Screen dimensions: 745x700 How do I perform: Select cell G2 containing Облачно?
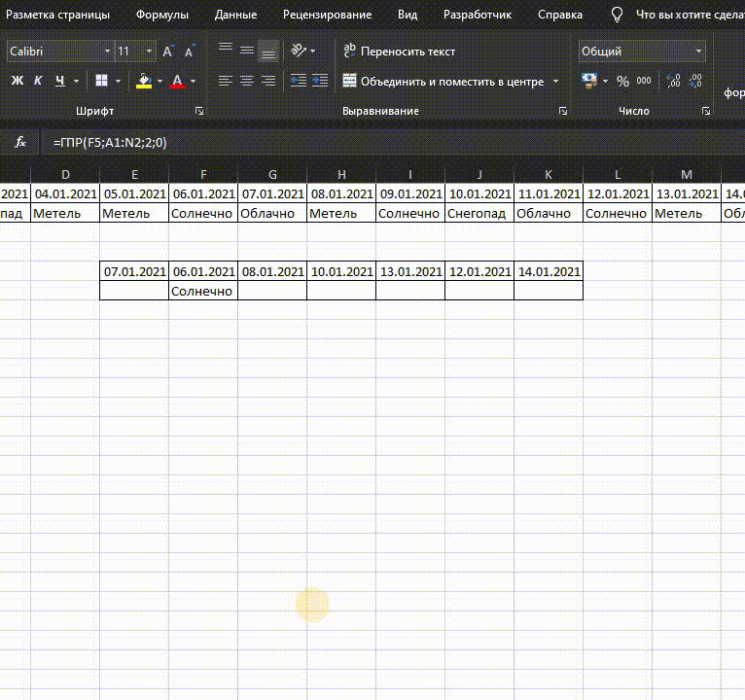coord(272,213)
